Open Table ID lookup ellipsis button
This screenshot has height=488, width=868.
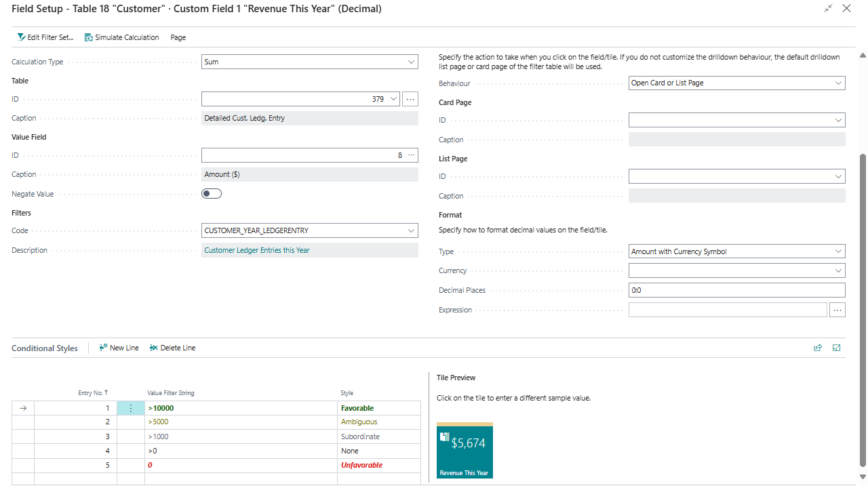410,99
